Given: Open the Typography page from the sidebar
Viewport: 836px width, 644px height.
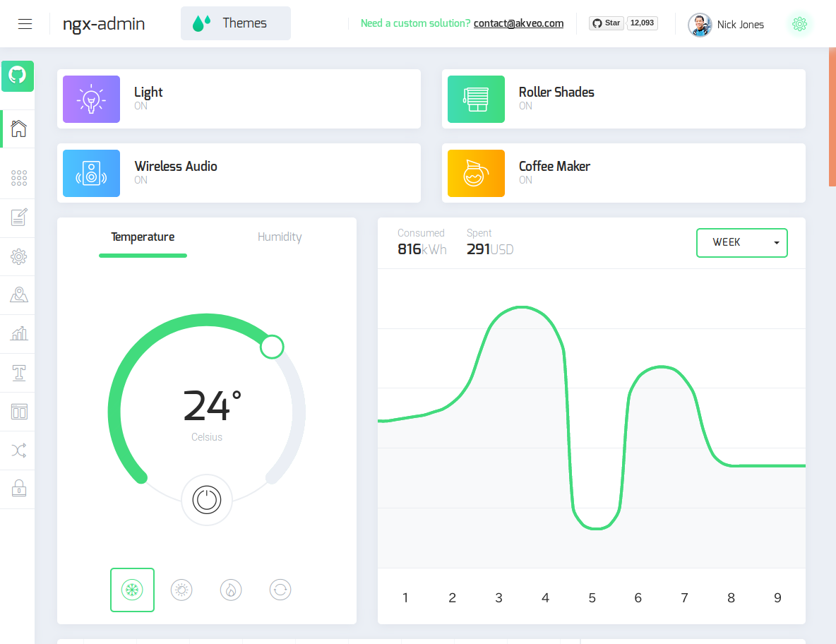Looking at the screenshot, I should pyautogui.click(x=18, y=371).
